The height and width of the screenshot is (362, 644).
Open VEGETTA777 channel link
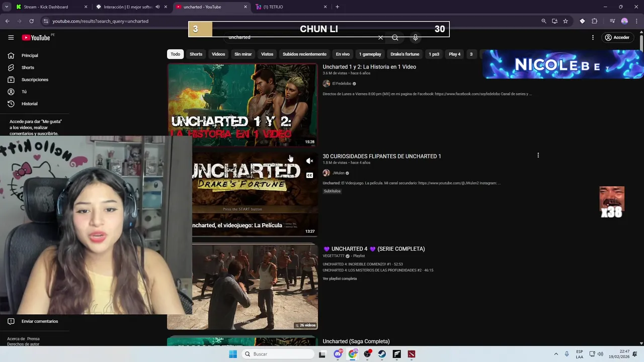click(x=334, y=256)
